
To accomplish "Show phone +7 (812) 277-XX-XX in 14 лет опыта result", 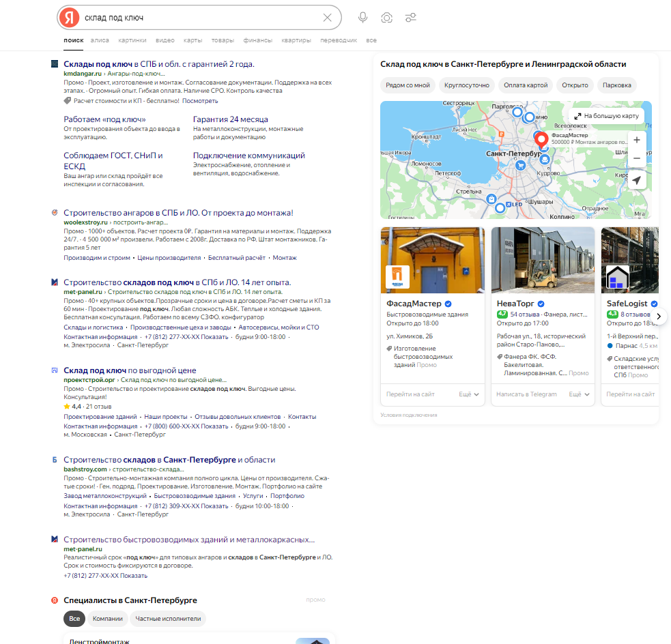I will pyautogui.click(x=186, y=337).
